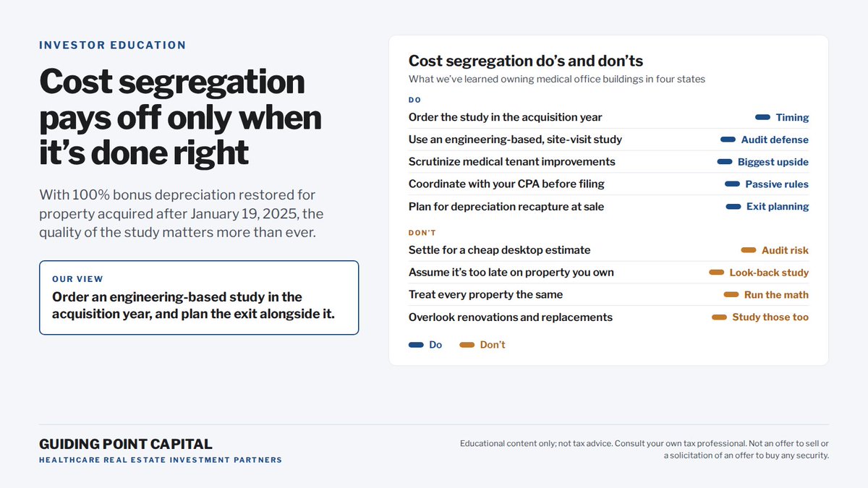Viewport: 868px width, 488px height.
Task: Click the 'Passive rules' tag
Action: click(x=777, y=184)
